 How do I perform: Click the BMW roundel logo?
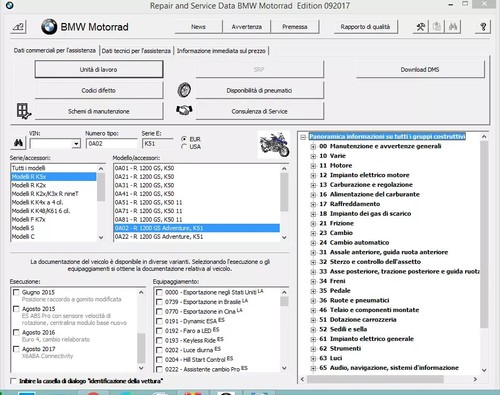pos(49,27)
